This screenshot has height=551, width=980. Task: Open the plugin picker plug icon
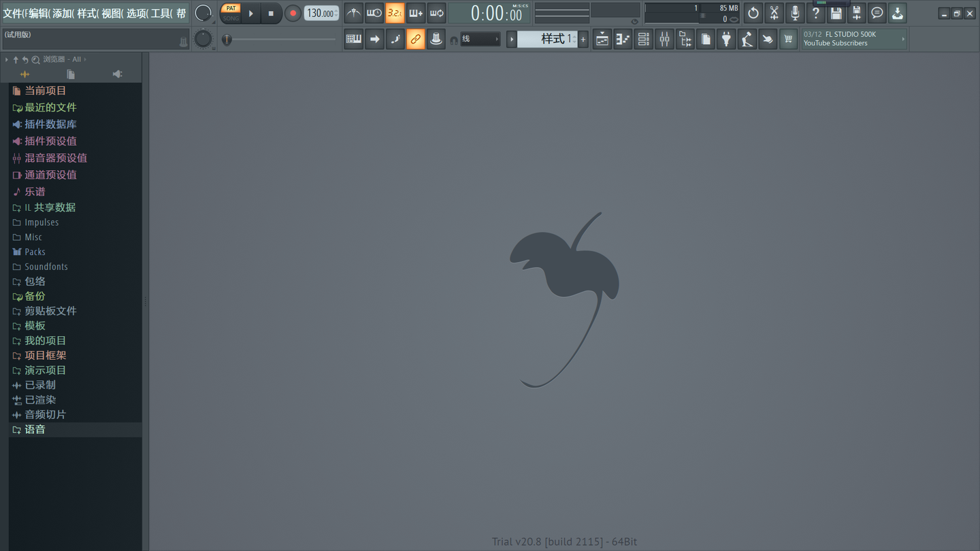726,39
